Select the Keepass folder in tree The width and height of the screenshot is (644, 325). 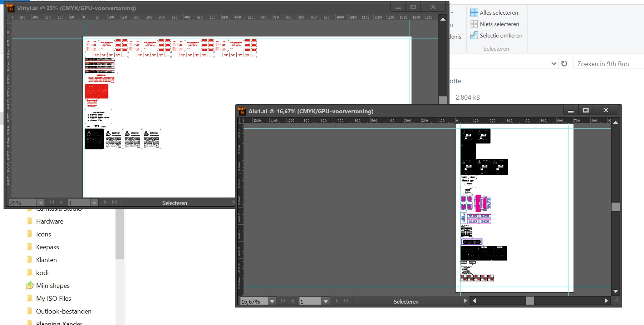[48, 247]
